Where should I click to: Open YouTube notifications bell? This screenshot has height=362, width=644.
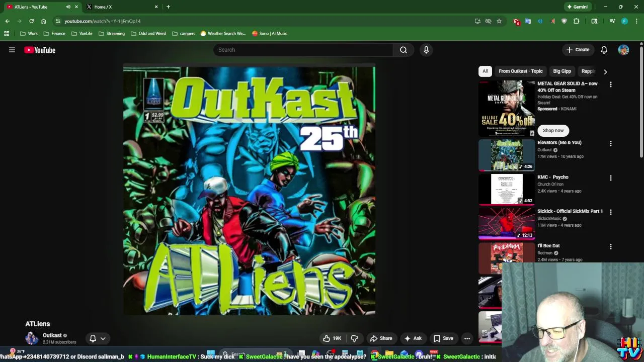pyautogui.click(x=604, y=50)
